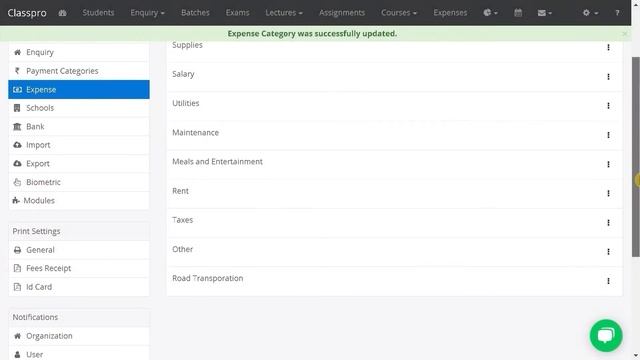Open Schools settings in sidebar

click(79, 108)
